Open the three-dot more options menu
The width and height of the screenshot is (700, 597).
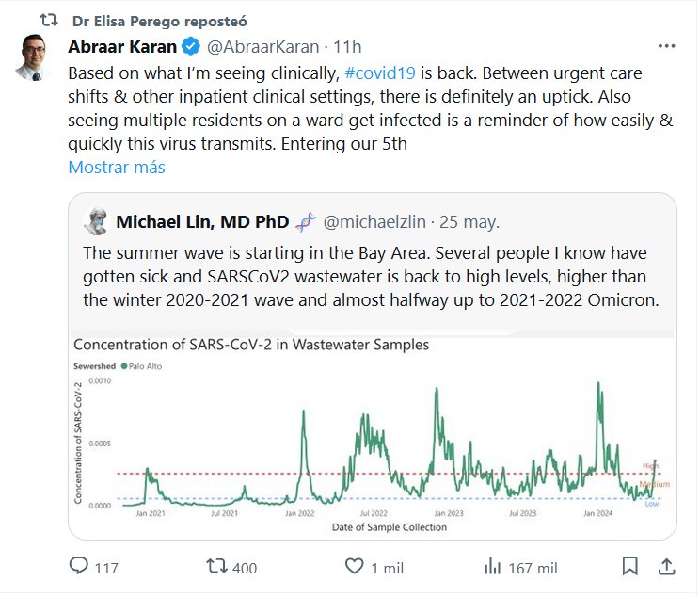[x=666, y=46]
